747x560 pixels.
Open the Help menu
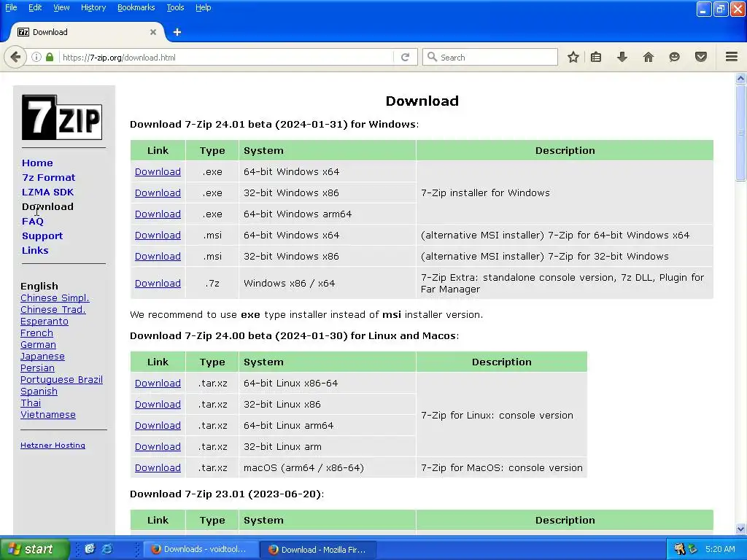coord(204,7)
